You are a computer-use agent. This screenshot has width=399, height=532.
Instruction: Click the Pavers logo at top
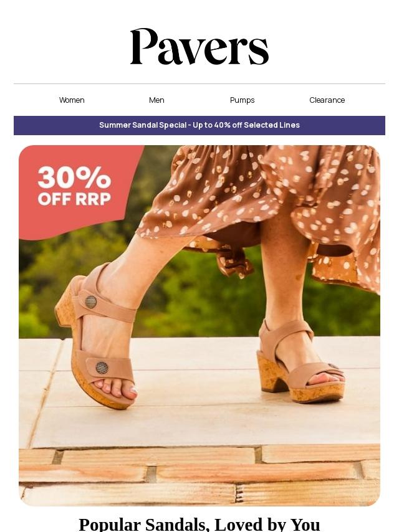pos(199,47)
